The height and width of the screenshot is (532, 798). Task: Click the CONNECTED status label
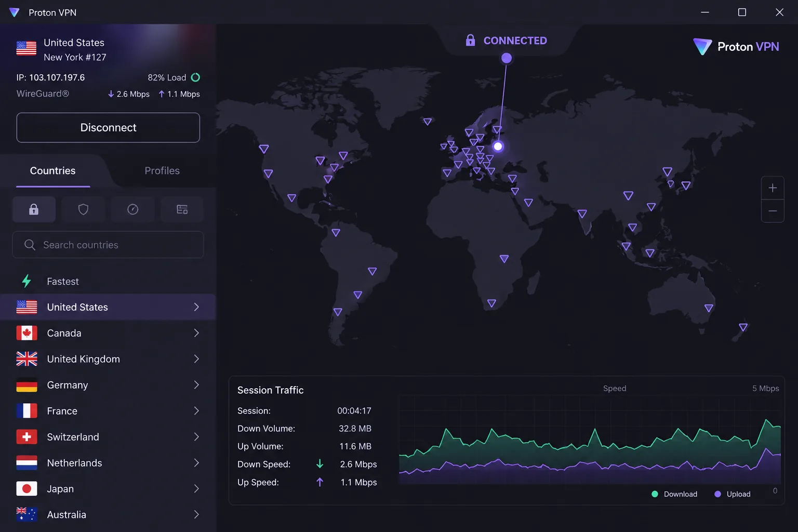(x=515, y=41)
